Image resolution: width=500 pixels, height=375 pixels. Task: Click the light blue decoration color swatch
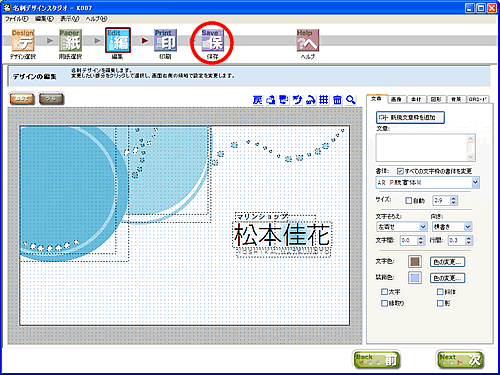(415, 278)
